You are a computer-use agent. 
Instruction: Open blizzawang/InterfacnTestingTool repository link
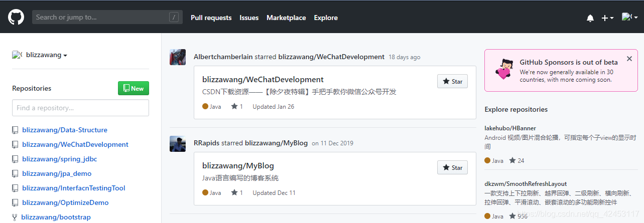74,188
